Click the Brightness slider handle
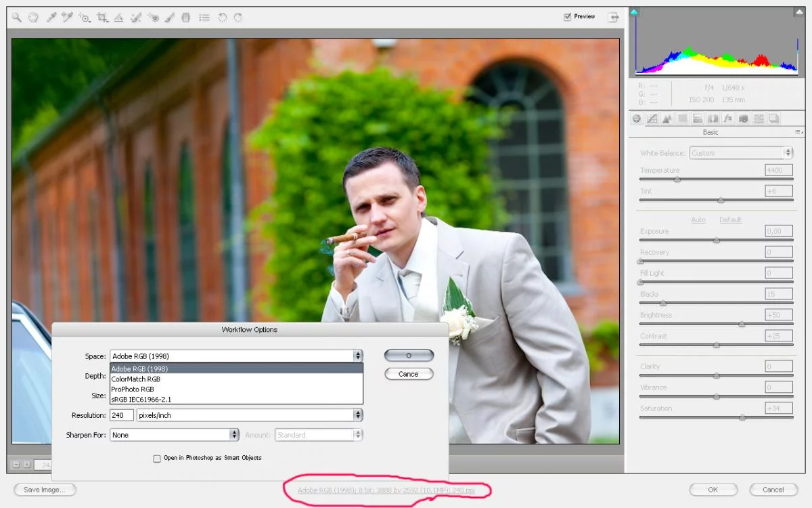This screenshot has width=812, height=508. [742, 324]
